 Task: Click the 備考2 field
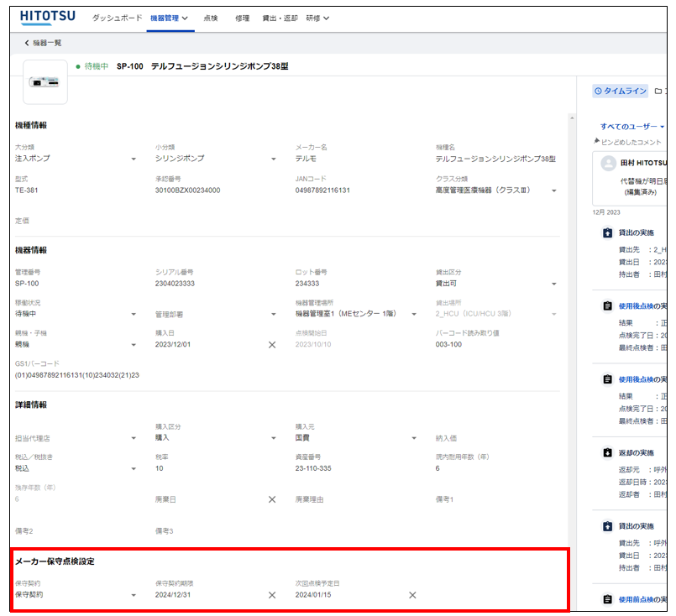click(x=76, y=531)
